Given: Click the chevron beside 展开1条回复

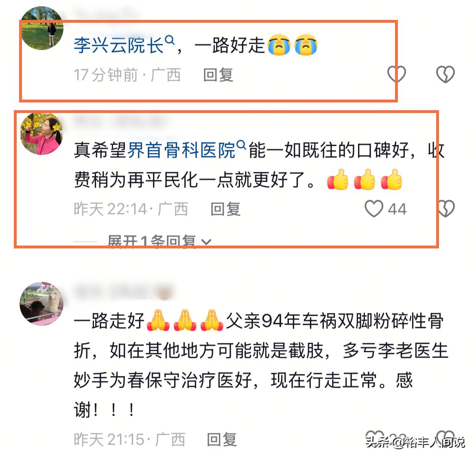Looking at the screenshot, I should 206,242.
